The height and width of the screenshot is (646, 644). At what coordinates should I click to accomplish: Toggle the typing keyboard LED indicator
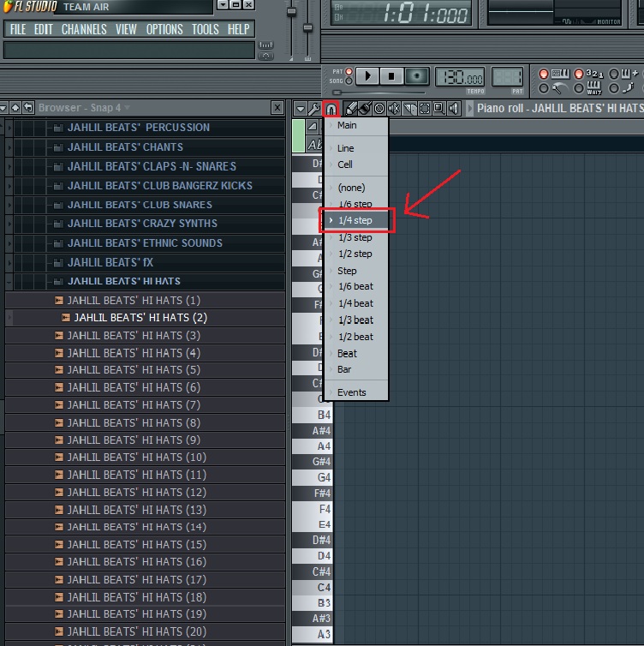pos(544,74)
